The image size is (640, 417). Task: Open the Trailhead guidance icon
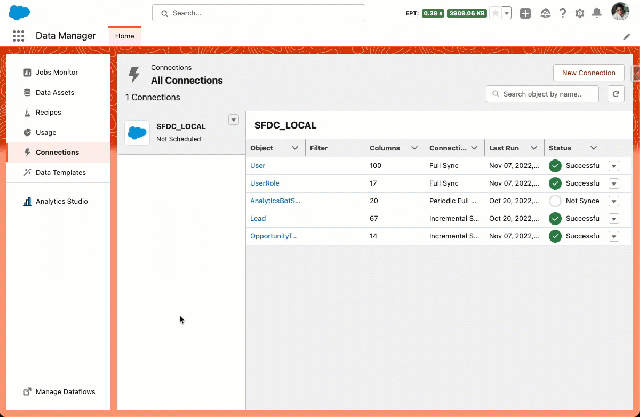tap(545, 13)
